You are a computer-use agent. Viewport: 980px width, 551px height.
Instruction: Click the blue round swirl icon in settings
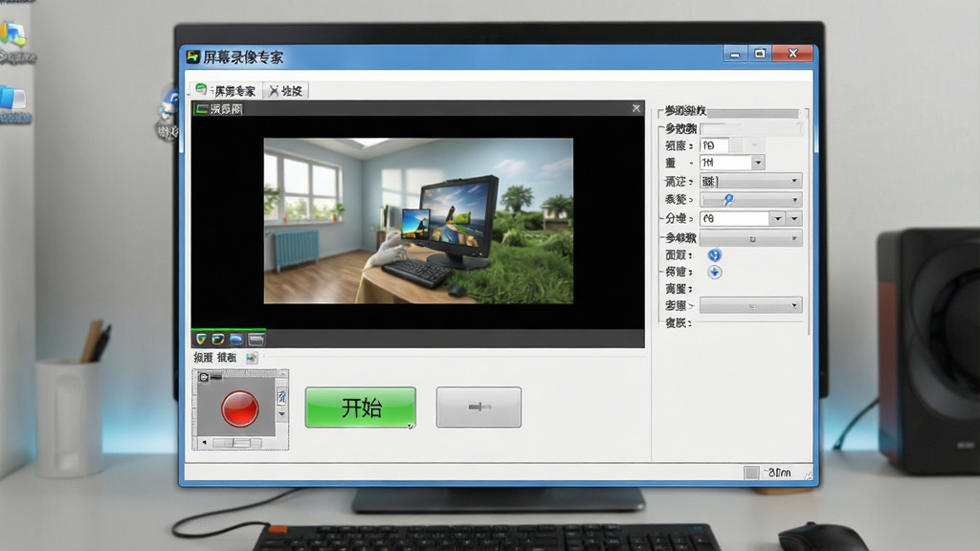(714, 254)
